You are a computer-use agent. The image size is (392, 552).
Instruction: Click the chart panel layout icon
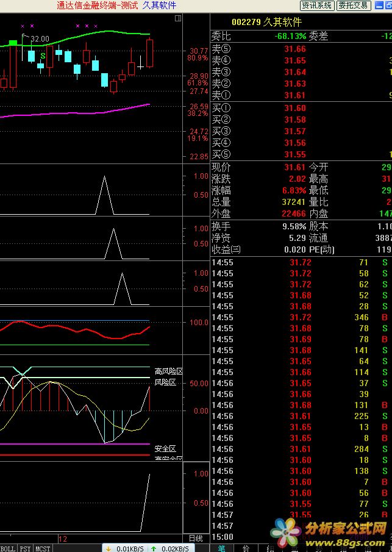(x=178, y=18)
